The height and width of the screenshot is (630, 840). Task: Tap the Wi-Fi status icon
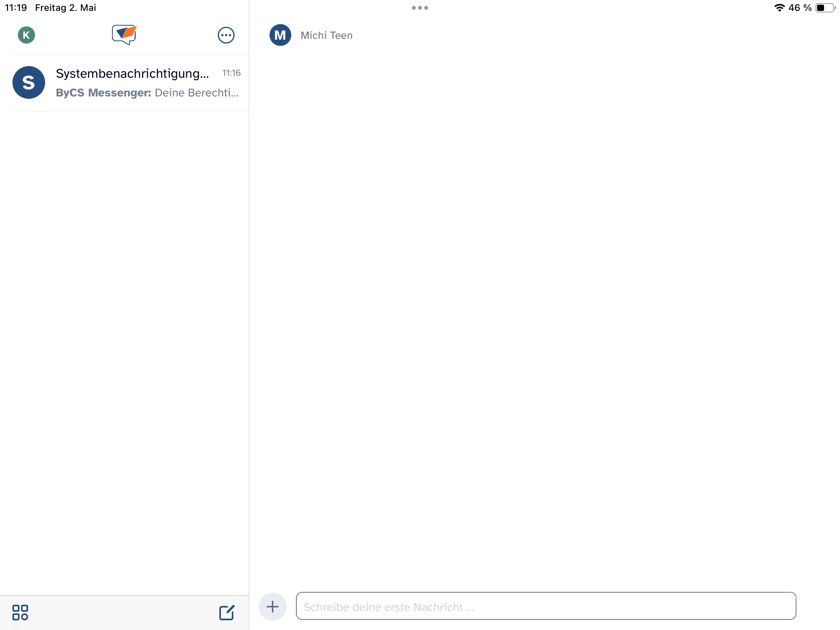[x=779, y=8]
